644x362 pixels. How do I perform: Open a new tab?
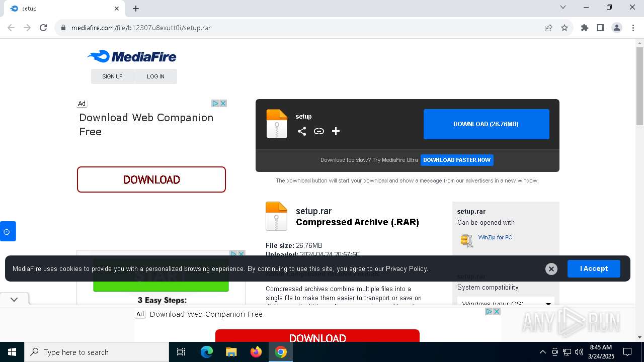(136, 9)
